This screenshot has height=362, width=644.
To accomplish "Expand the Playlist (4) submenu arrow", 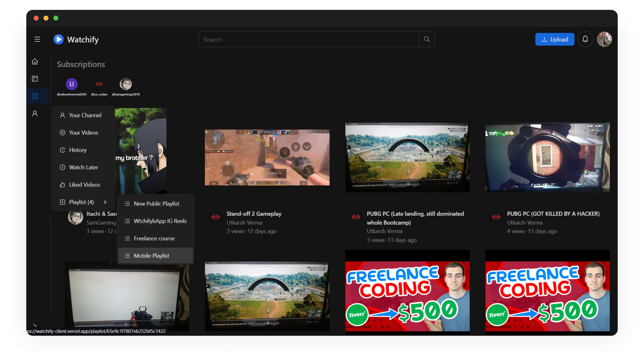I will [105, 202].
